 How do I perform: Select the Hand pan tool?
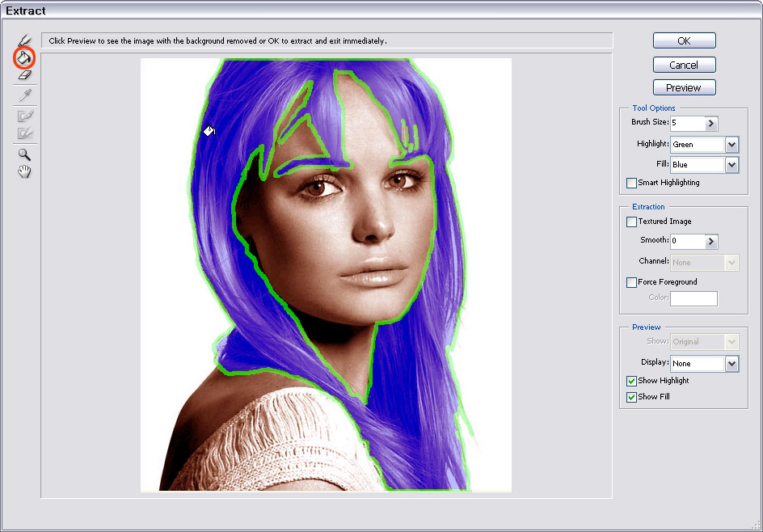24,172
